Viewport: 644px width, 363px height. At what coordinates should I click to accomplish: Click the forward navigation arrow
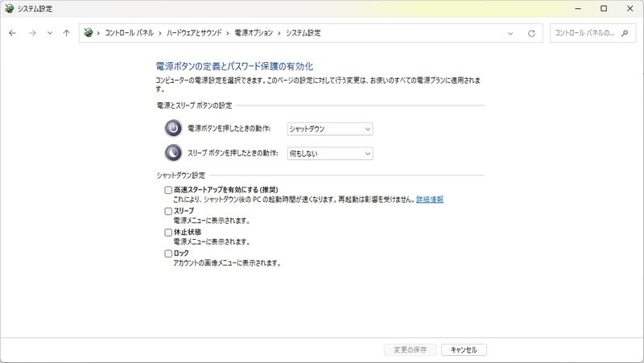(x=32, y=33)
